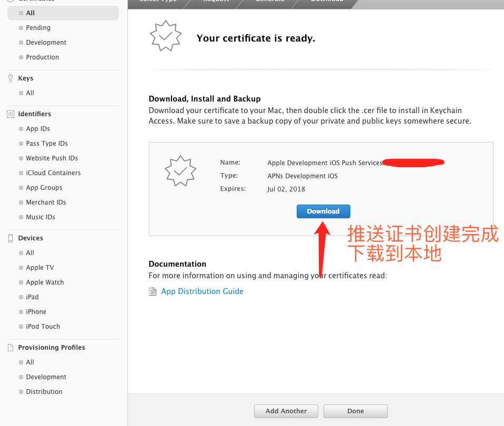Click the 'Documentation' heading
504x426 pixels.
[x=177, y=264]
